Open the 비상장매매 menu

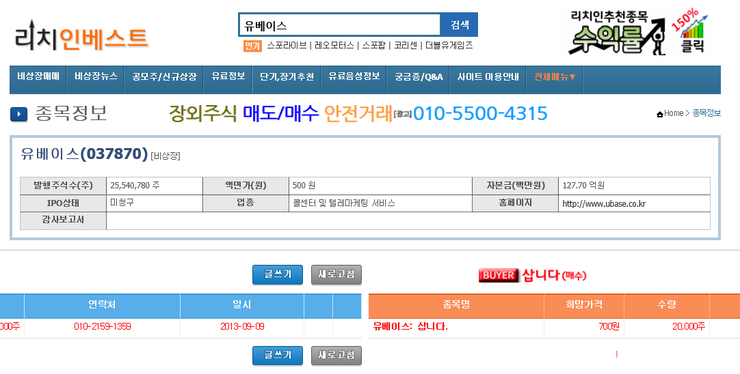pyautogui.click(x=38, y=76)
